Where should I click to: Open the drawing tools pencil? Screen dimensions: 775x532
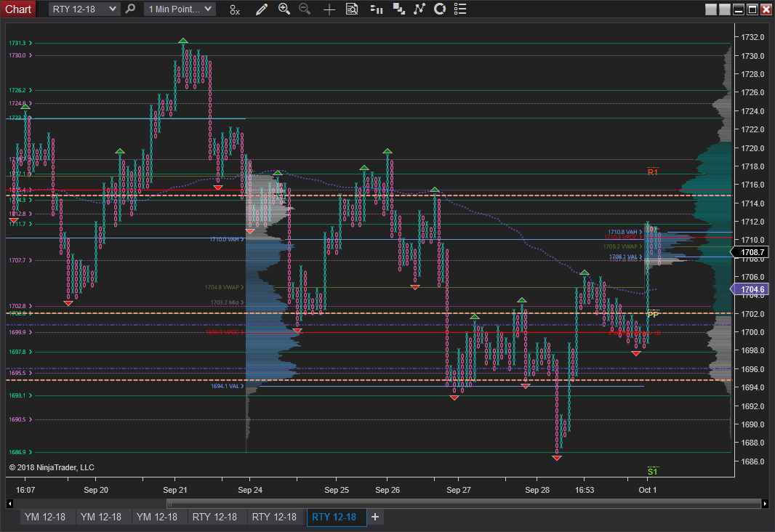(x=262, y=9)
